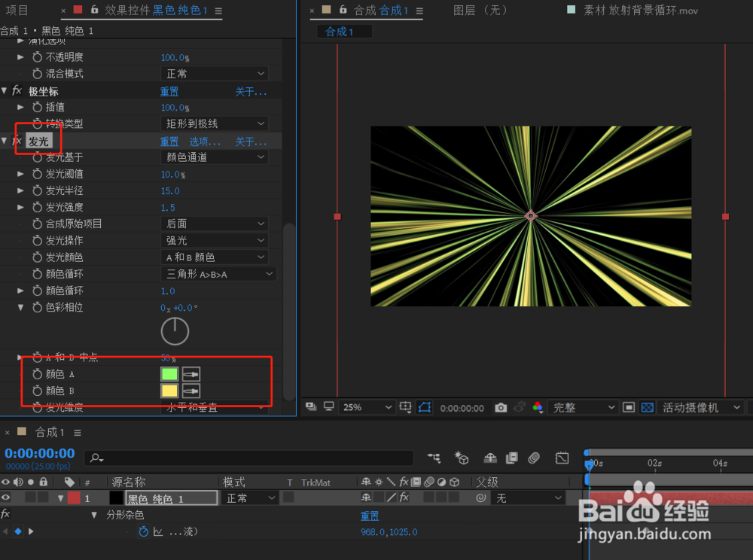This screenshot has width=753, height=560.
Task: Open 发光操作 dropdown 强光
Action: pyautogui.click(x=214, y=240)
